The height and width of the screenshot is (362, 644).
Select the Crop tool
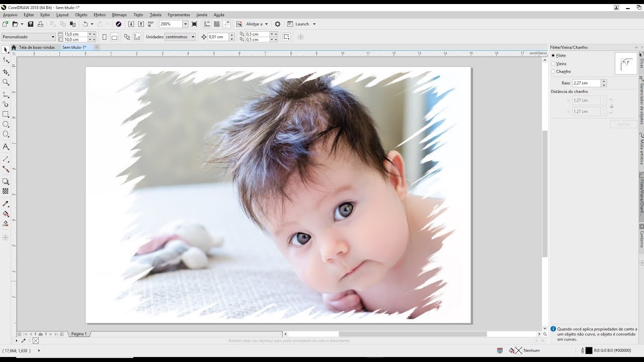click(x=6, y=72)
